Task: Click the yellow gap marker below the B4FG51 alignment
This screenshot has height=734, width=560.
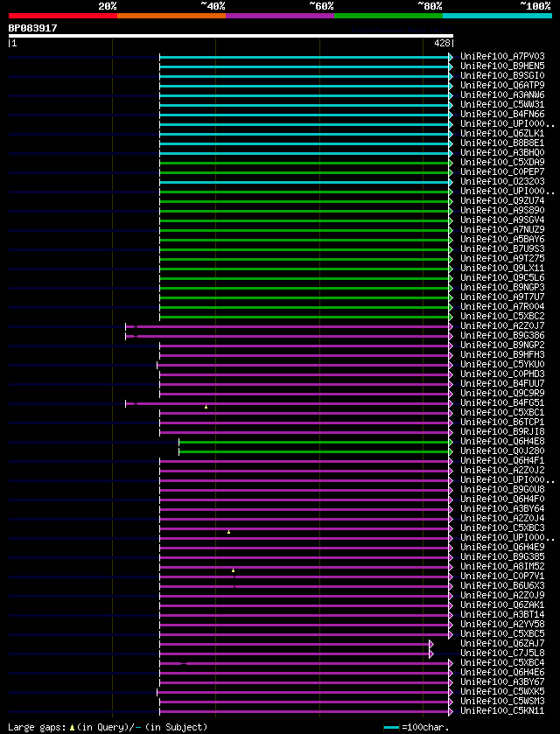Action: point(206,408)
